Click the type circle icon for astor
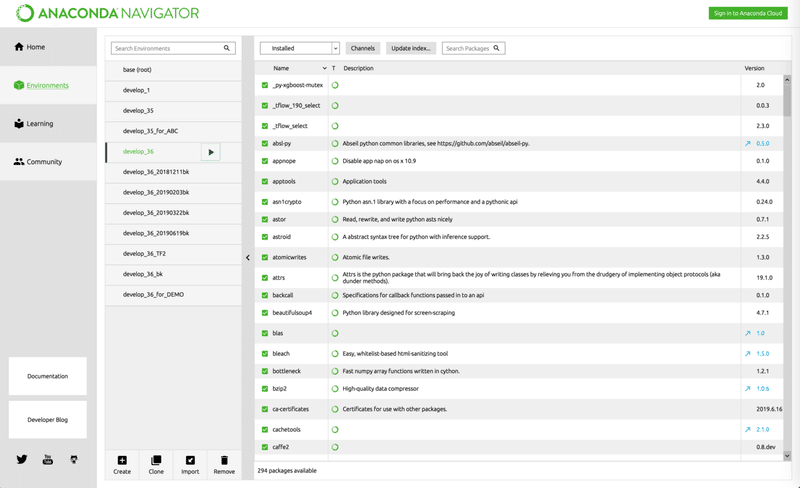 click(x=335, y=219)
